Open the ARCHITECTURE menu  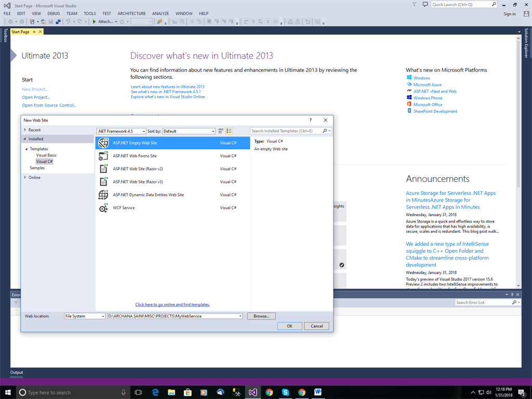(131, 14)
